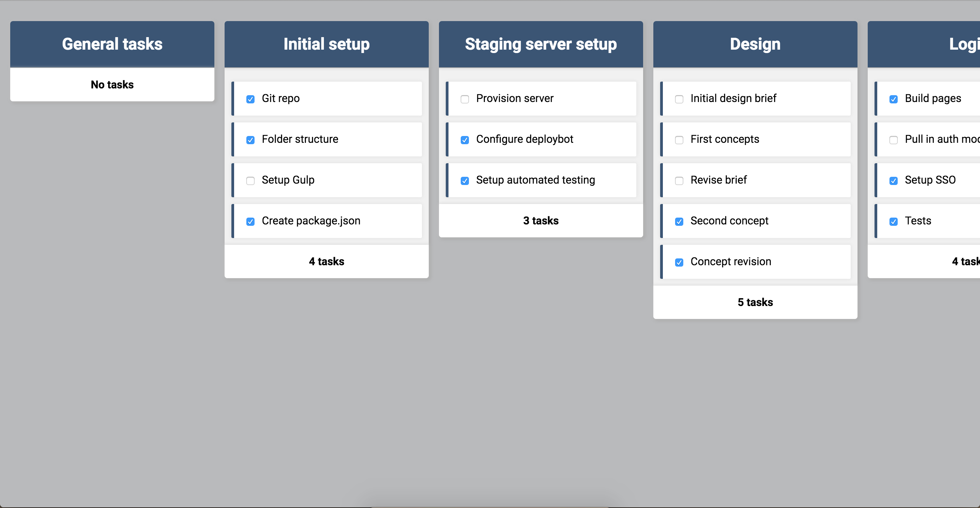The width and height of the screenshot is (980, 508).
Task: Check the Provision server checkbox
Action: tap(465, 99)
